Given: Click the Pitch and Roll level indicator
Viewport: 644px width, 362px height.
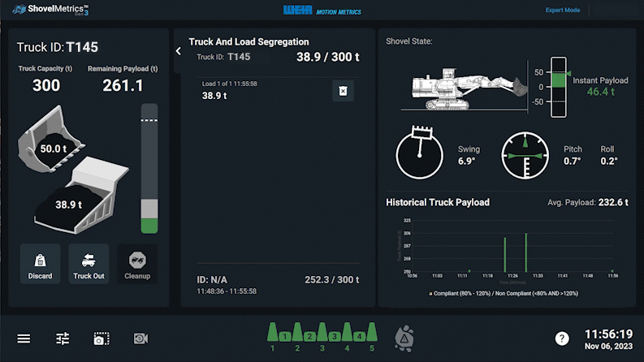Looking at the screenshot, I should click(x=525, y=155).
